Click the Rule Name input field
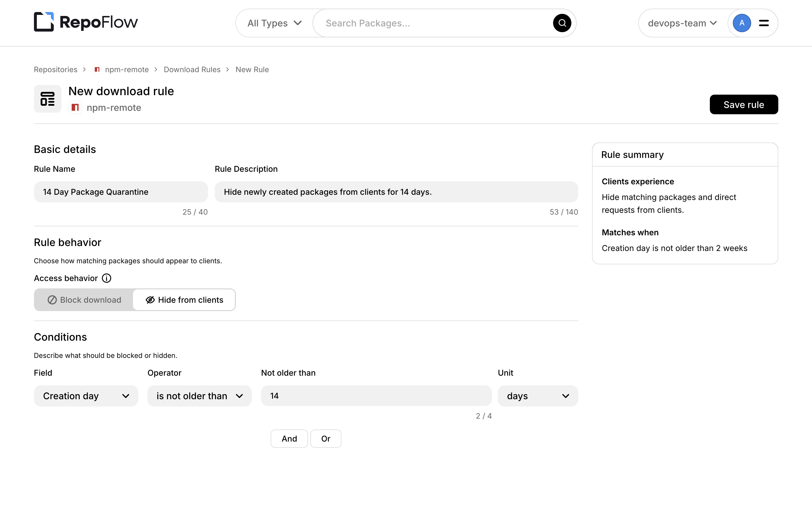The width and height of the screenshot is (812, 526). (x=121, y=192)
